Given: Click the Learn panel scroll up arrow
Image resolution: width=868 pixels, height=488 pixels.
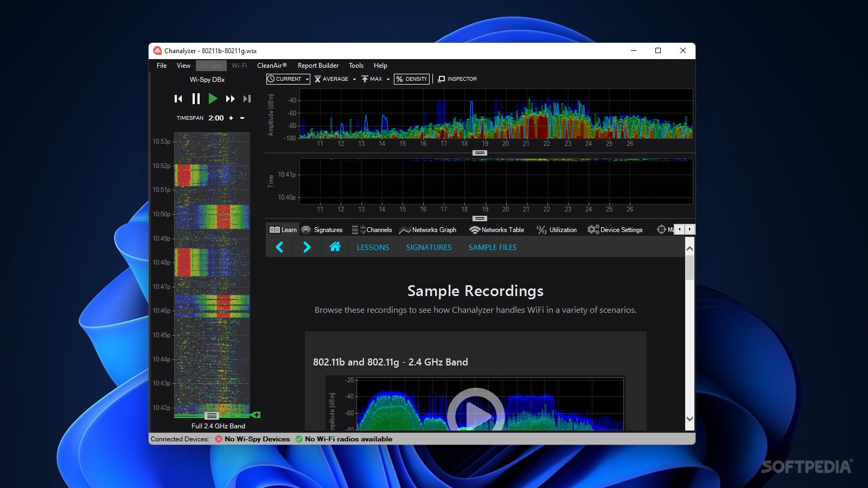Looking at the screenshot, I should (x=690, y=248).
